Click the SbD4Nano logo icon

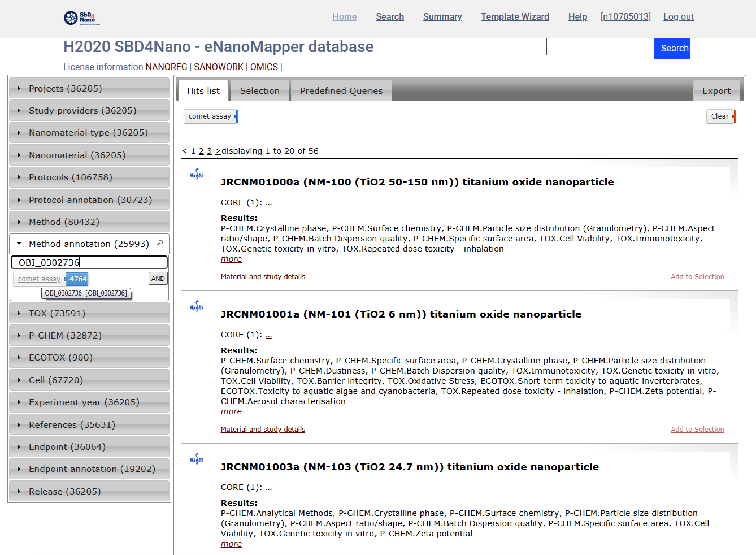(x=82, y=18)
